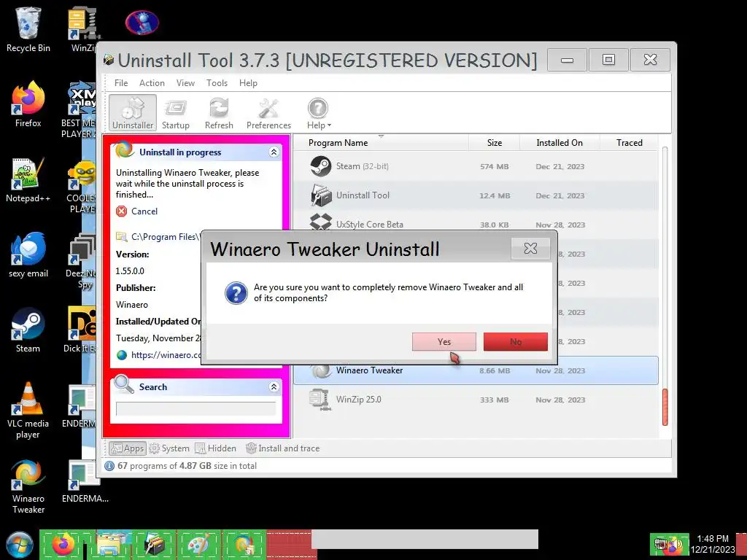This screenshot has width=747, height=560.
Task: Click the globe icon beside winaero link
Action: coord(122,355)
